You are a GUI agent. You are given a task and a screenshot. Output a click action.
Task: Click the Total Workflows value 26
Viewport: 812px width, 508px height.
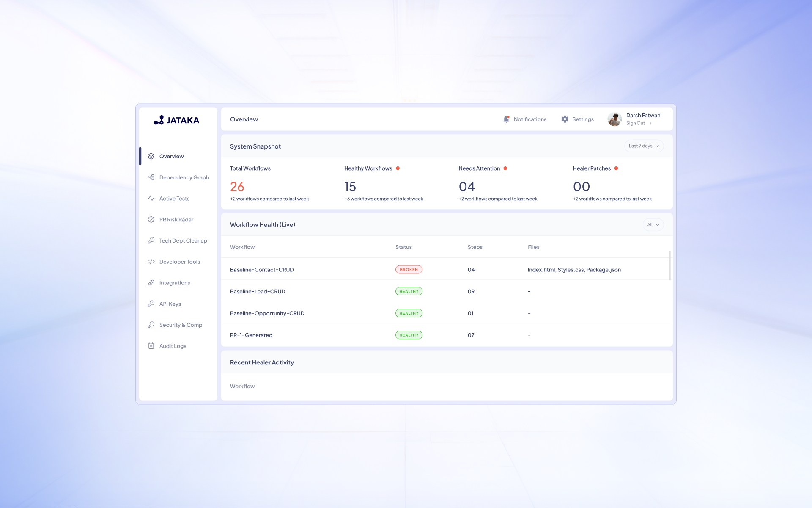click(237, 187)
